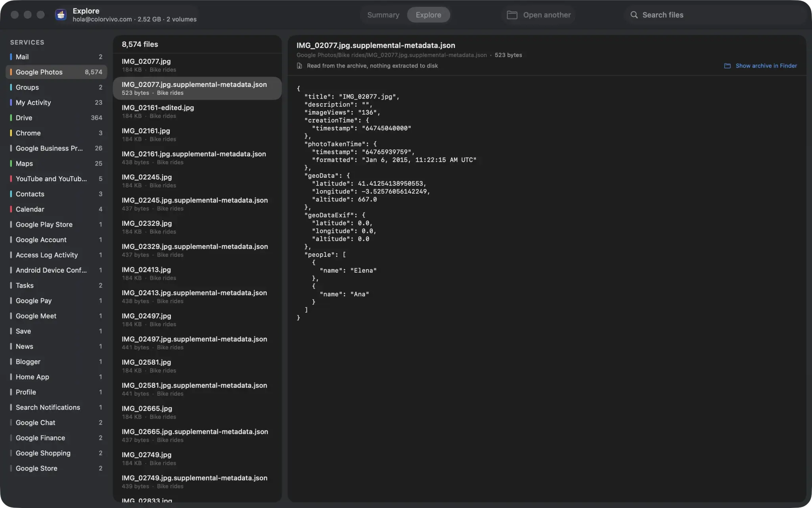
Task: Select file IMG_02329.jpg
Action: point(197,227)
